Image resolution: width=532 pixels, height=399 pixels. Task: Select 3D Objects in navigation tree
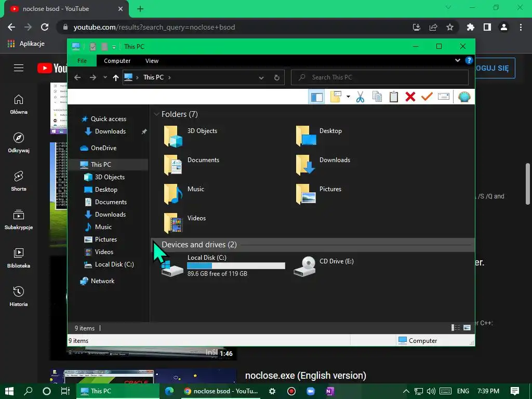[110, 177]
